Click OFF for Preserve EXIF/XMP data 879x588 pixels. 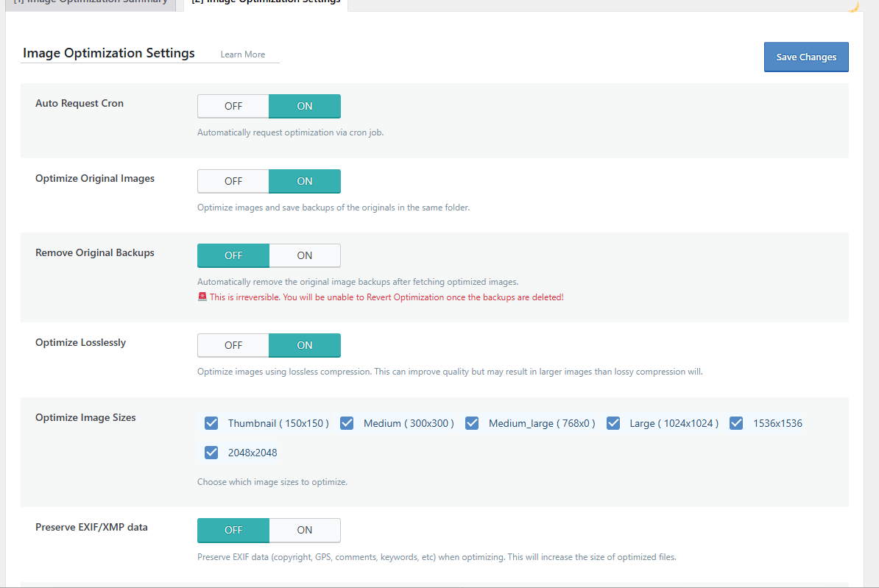pyautogui.click(x=233, y=531)
